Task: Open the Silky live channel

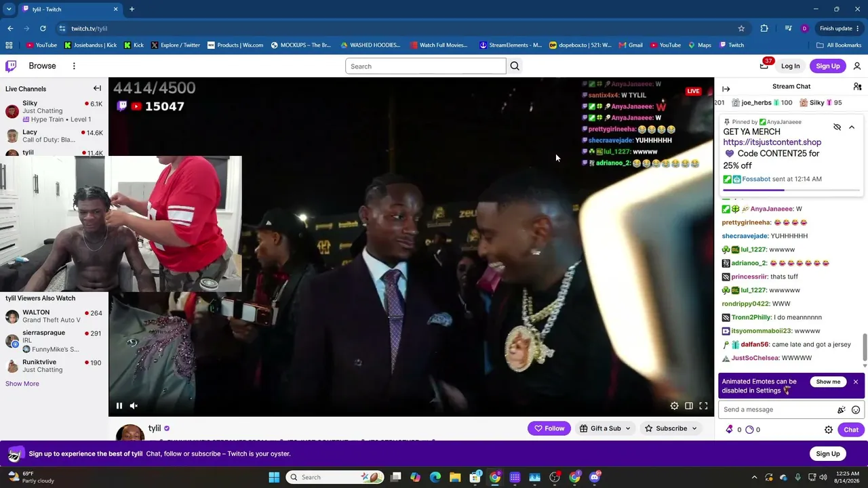Action: coord(54,111)
